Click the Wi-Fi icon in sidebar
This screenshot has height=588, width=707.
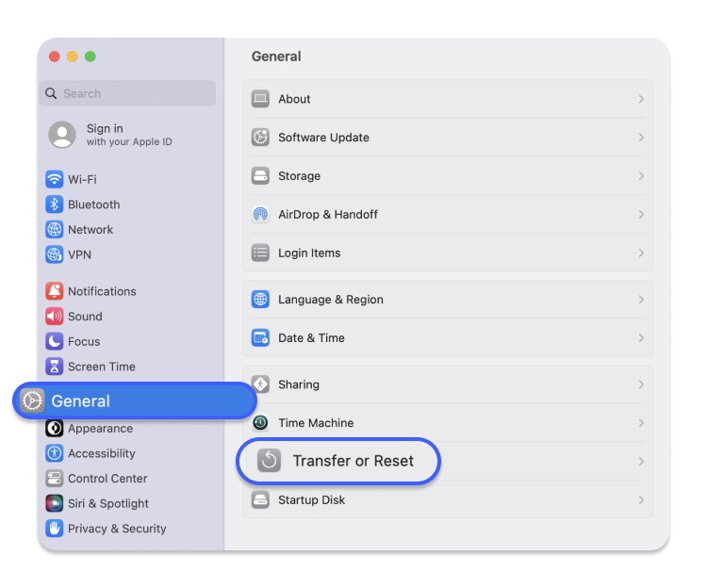[x=54, y=179]
